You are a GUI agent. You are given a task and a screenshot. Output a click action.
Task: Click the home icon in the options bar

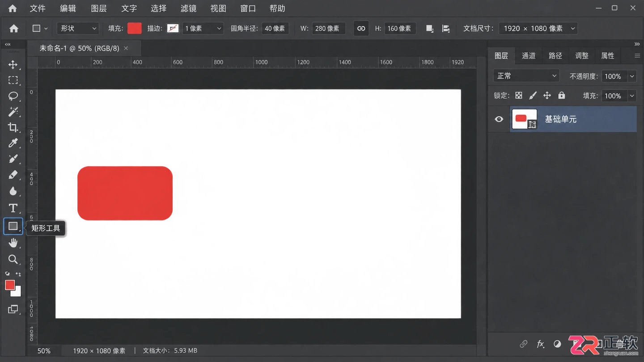point(14,28)
